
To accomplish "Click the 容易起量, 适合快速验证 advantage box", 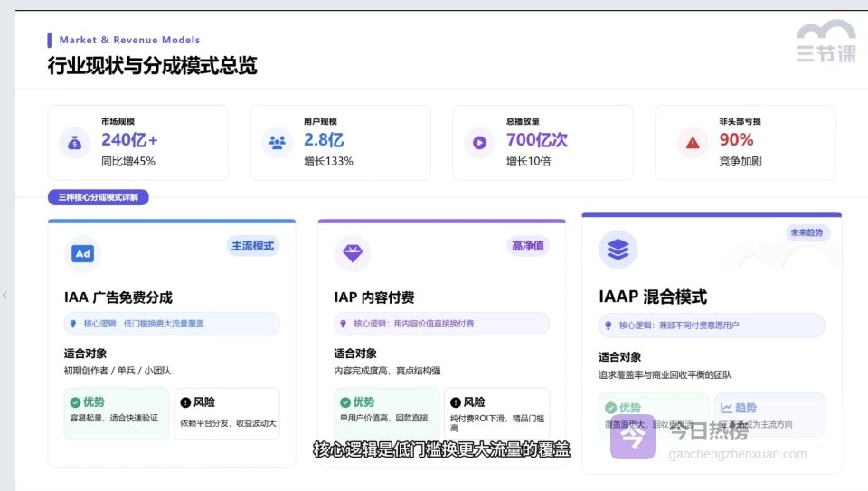I will (x=117, y=413).
